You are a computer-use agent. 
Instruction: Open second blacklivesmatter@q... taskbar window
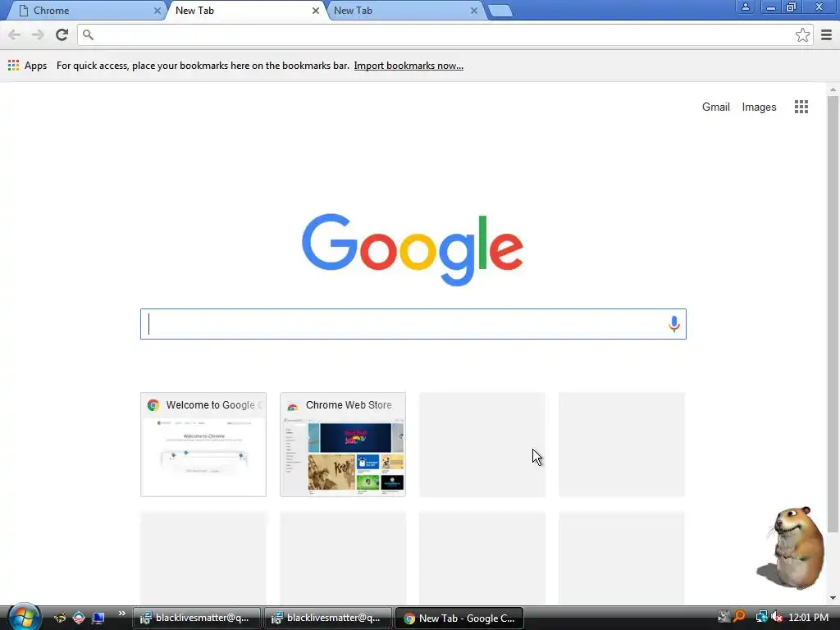pyautogui.click(x=328, y=618)
